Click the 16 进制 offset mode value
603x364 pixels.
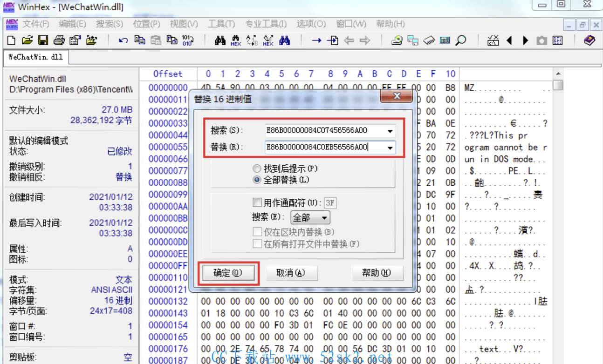tap(118, 300)
